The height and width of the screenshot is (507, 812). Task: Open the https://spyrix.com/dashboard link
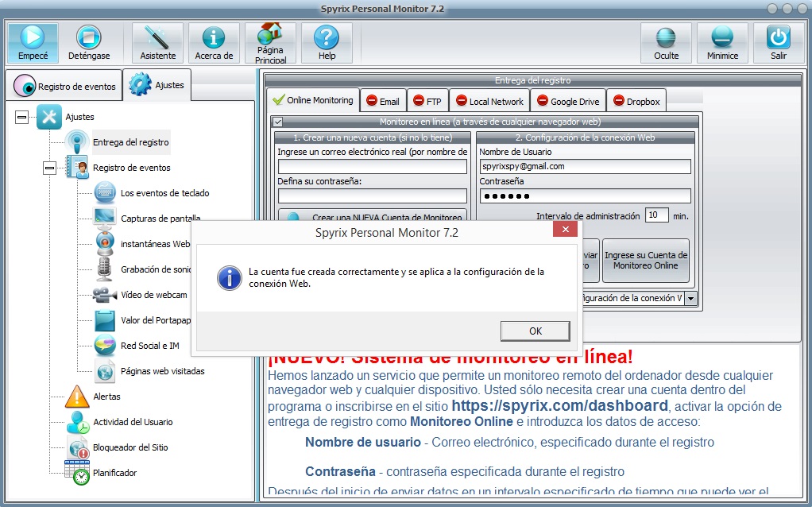pos(560,405)
